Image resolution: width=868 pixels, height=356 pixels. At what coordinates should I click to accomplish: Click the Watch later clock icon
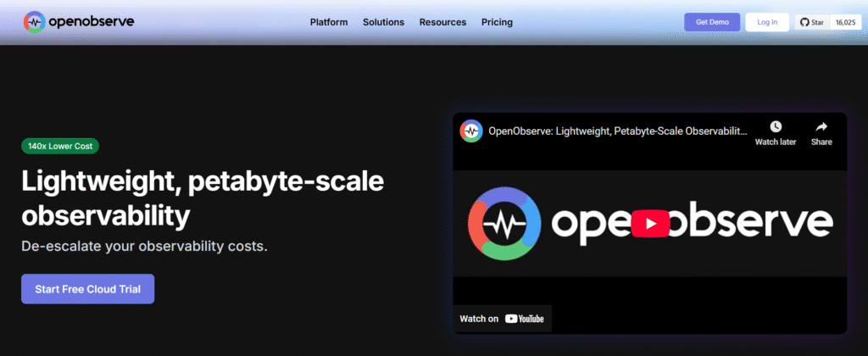775,127
